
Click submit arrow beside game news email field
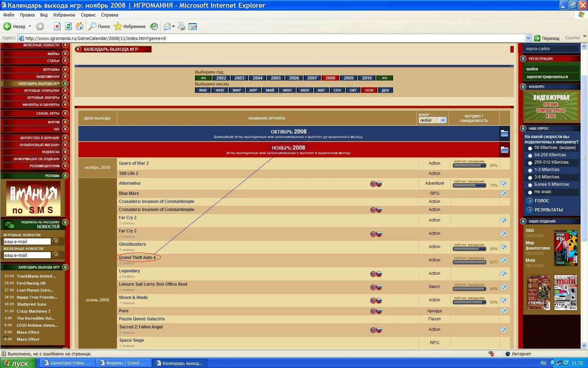(56, 241)
